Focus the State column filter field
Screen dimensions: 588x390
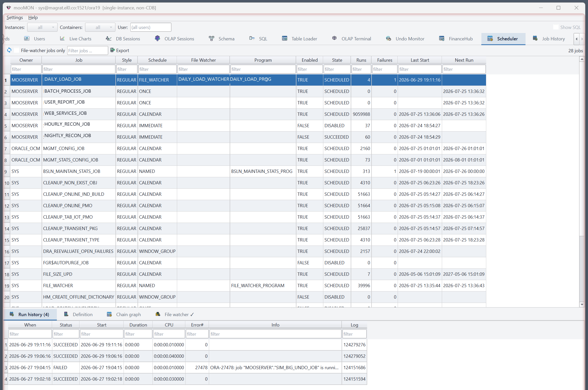point(337,69)
